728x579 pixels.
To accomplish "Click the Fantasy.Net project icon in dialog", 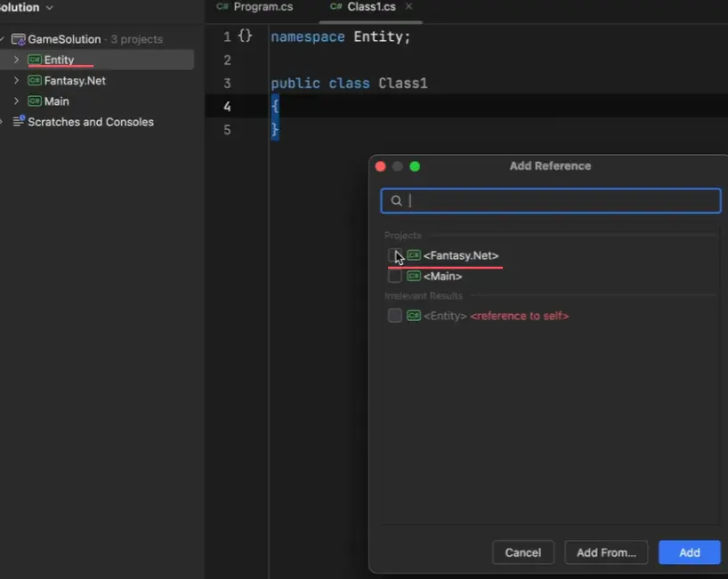I will [x=413, y=255].
